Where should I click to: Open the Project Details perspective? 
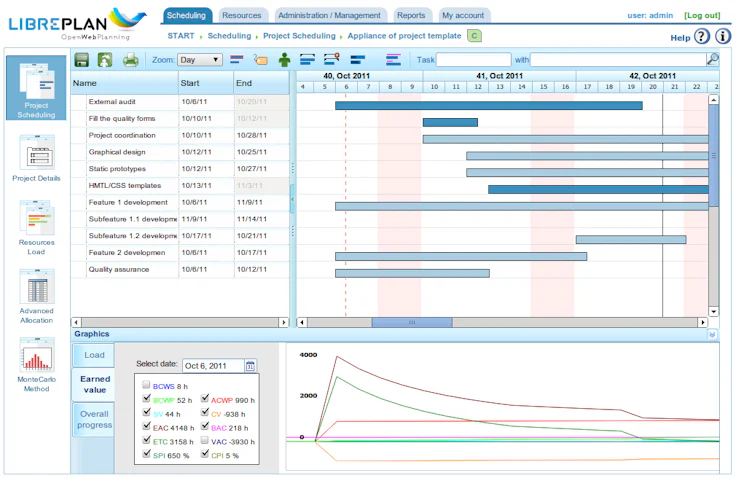36,158
